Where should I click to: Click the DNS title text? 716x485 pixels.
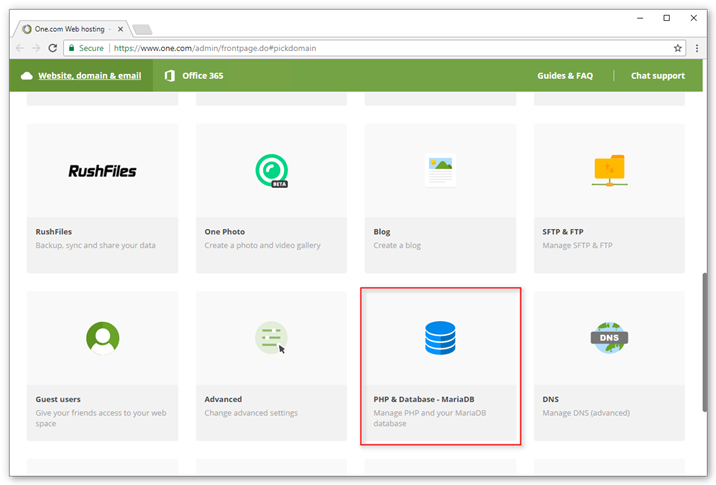tap(550, 399)
